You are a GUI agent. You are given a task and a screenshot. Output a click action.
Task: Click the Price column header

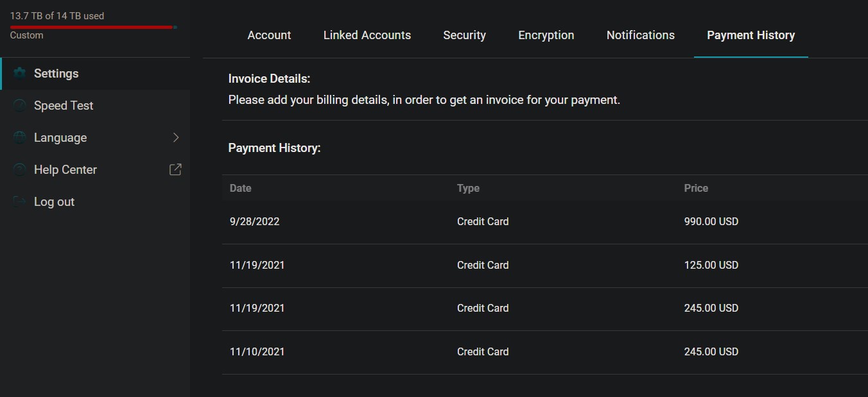(x=696, y=188)
